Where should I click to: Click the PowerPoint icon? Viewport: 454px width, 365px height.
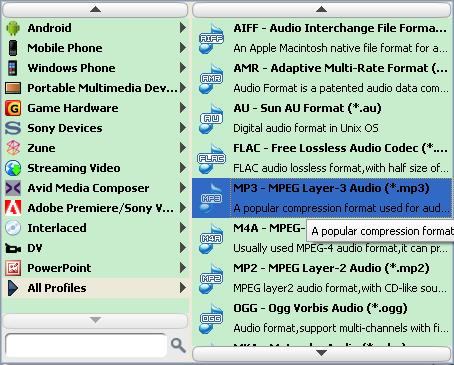click(x=13, y=268)
